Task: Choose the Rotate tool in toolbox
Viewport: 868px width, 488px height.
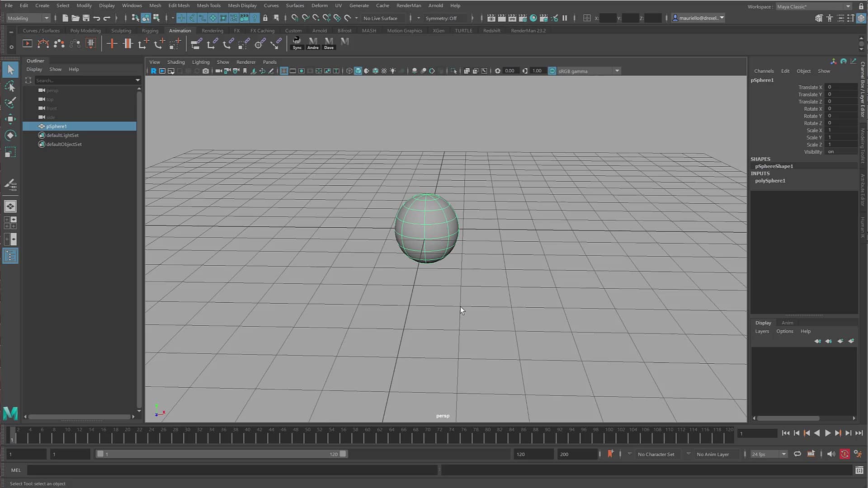Action: [x=10, y=136]
